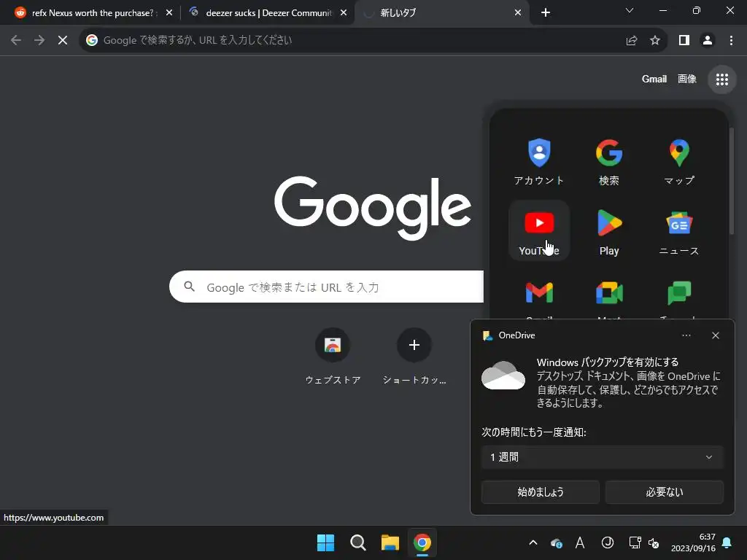Open File Explorer from taskbar
This screenshot has width=747, height=560.
(x=390, y=542)
